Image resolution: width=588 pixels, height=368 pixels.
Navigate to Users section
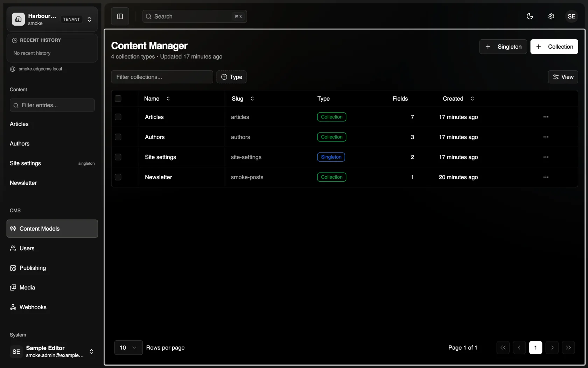52,248
